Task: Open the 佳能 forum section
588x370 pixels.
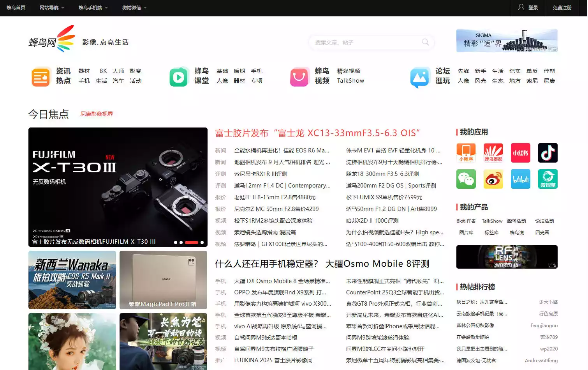Action: pyautogui.click(x=549, y=71)
